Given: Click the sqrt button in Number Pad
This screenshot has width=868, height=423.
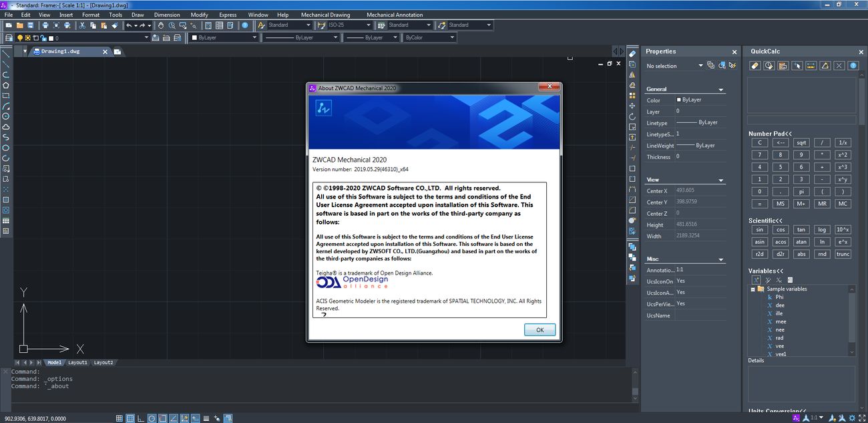Looking at the screenshot, I should point(801,142).
